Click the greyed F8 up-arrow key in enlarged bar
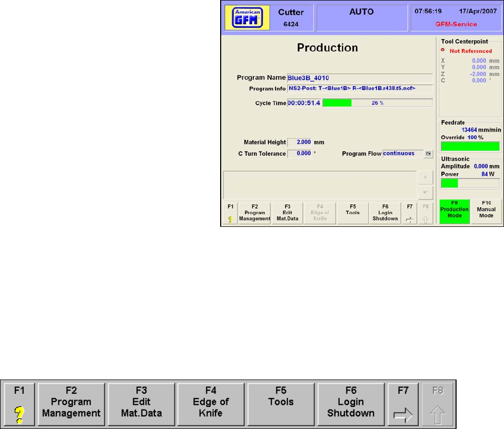 438,404
